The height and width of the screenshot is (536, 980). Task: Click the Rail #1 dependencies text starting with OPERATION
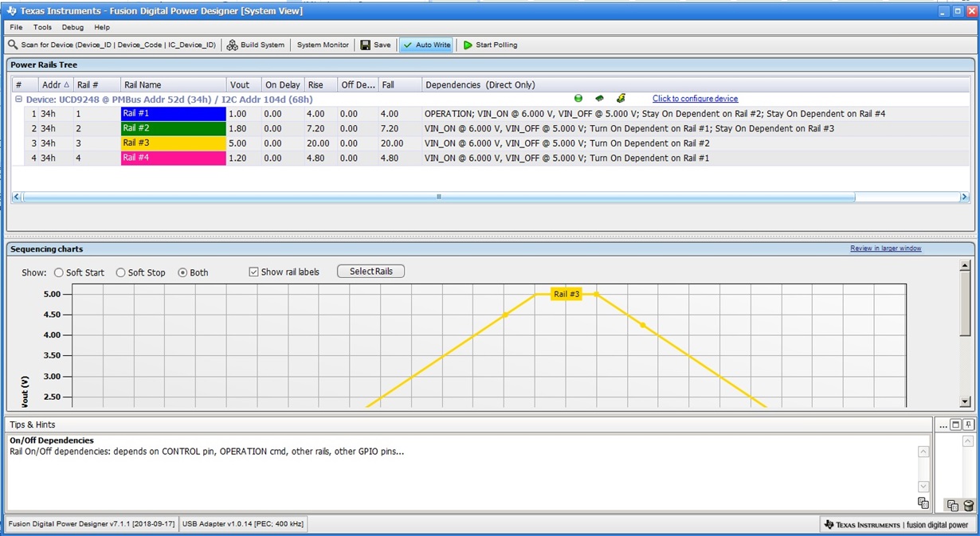tap(655, 114)
